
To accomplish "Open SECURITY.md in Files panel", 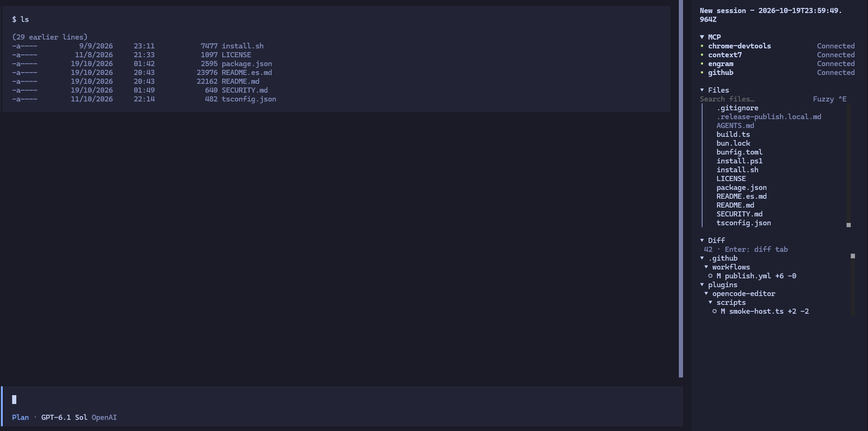I will point(739,214).
